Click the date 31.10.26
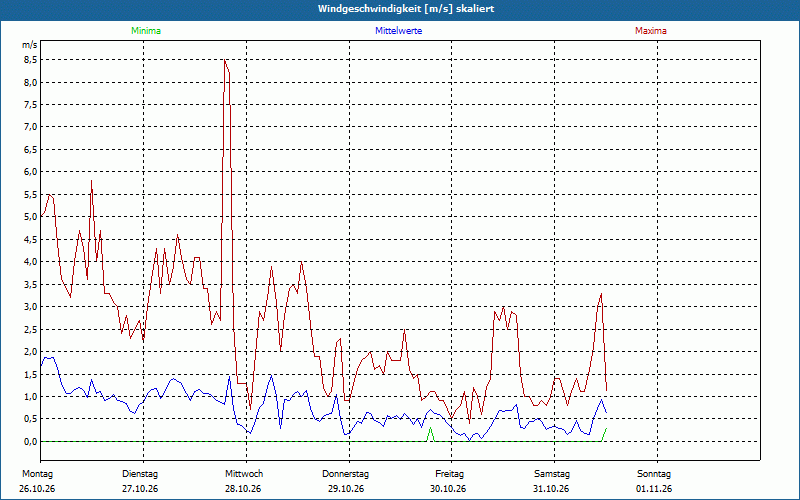The height and width of the screenshot is (500, 800). pos(551,489)
